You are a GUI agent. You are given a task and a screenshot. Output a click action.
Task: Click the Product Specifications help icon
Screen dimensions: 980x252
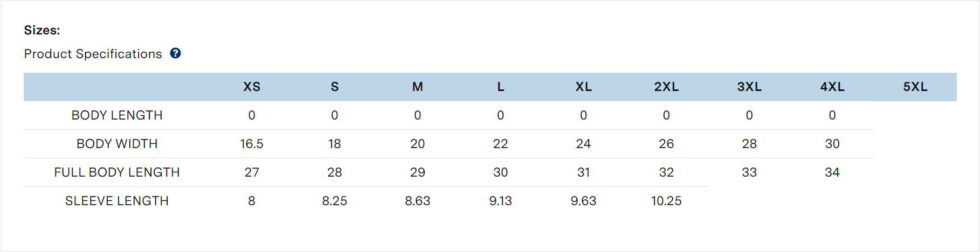tap(175, 53)
